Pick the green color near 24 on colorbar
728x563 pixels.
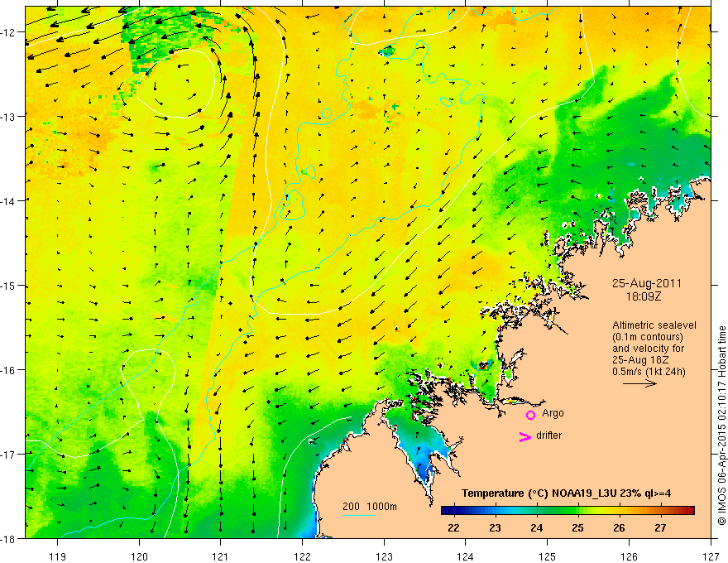pos(537,511)
